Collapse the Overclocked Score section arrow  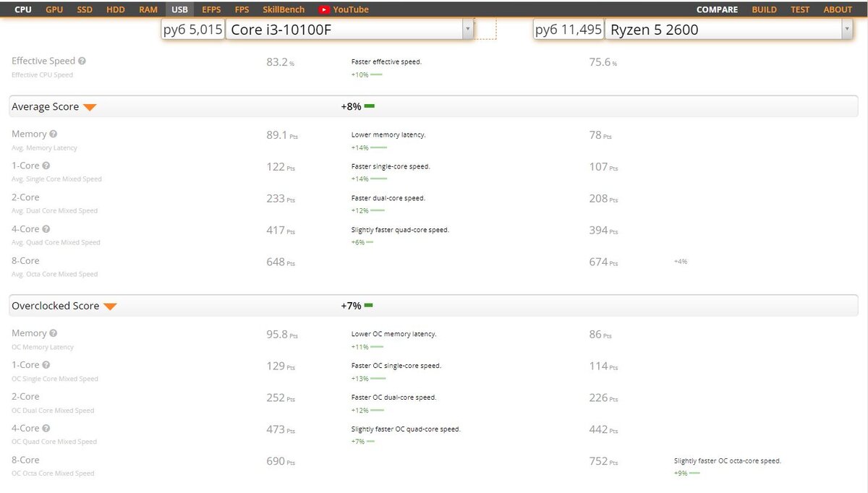click(x=110, y=306)
